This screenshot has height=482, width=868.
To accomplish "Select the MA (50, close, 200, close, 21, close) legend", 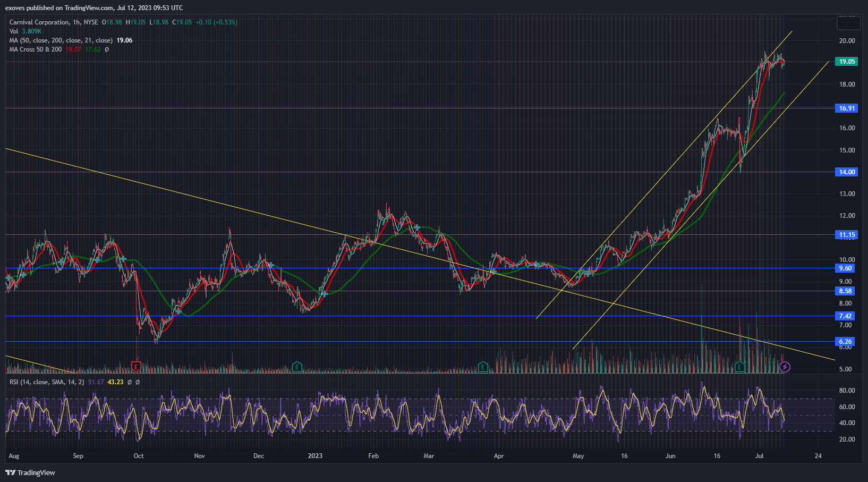I will pos(61,40).
